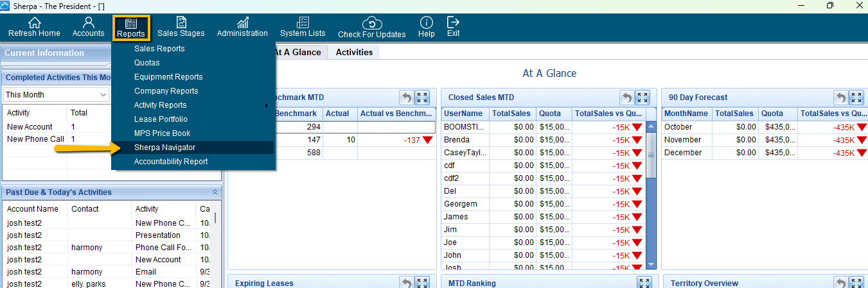Maximize the Closed Sales MTD panel
Image resolution: width=868 pixels, height=288 pixels.
(642, 97)
